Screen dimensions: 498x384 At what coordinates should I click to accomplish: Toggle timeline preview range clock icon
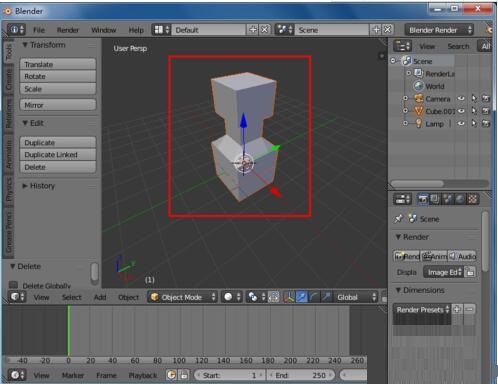(x=171, y=375)
